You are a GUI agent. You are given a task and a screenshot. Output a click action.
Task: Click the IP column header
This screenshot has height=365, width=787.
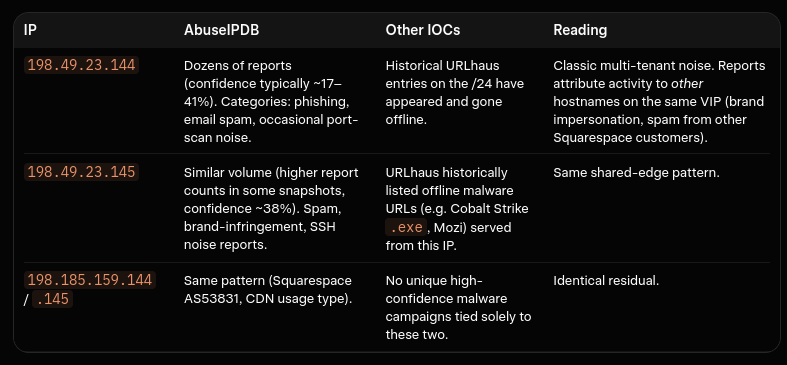30,30
